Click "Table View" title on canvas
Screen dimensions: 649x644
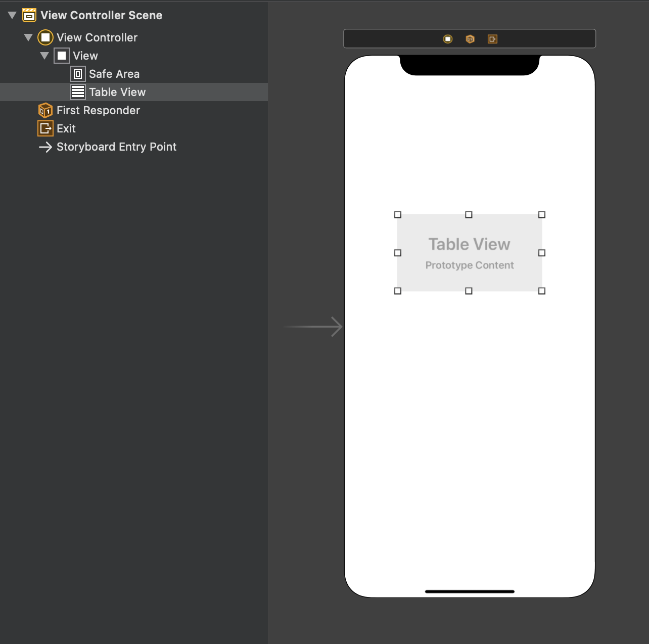point(470,244)
